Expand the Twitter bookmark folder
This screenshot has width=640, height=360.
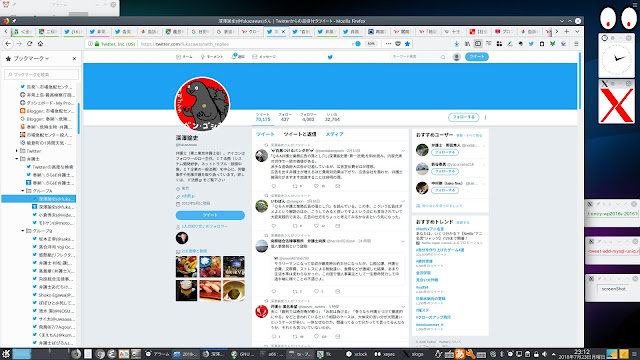(x=17, y=151)
